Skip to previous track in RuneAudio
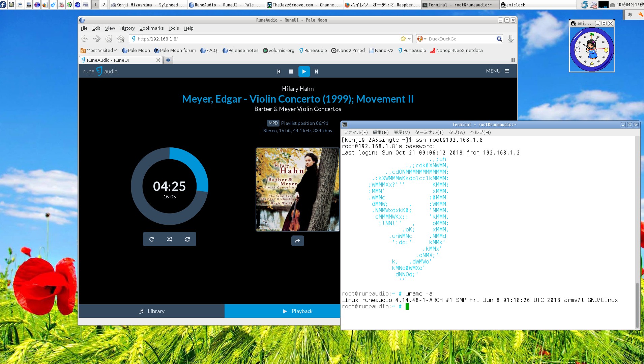Viewport: 644px width, 364px height. [279, 72]
